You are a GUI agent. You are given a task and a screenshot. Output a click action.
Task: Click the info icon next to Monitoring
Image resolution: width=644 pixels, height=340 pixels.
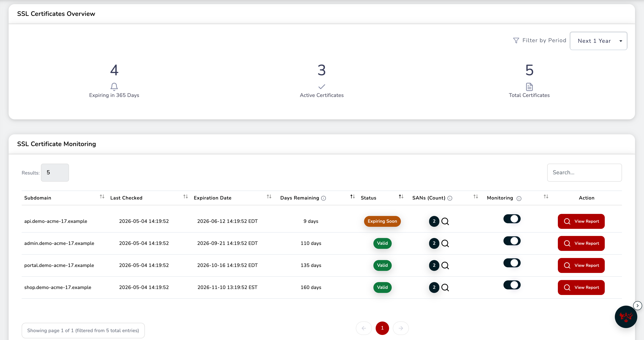click(x=519, y=198)
